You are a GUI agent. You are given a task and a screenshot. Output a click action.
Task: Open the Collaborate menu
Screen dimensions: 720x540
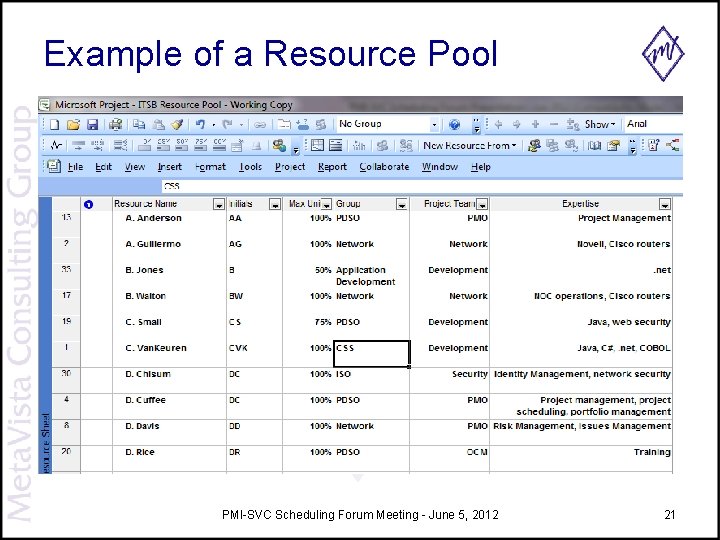tap(384, 167)
